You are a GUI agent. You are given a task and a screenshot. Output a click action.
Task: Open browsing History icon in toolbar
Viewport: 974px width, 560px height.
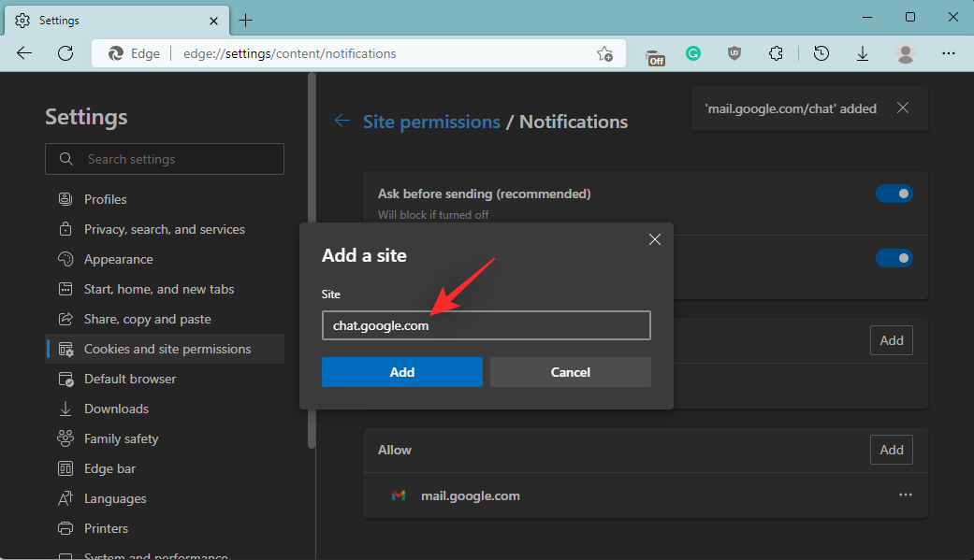[x=821, y=54]
